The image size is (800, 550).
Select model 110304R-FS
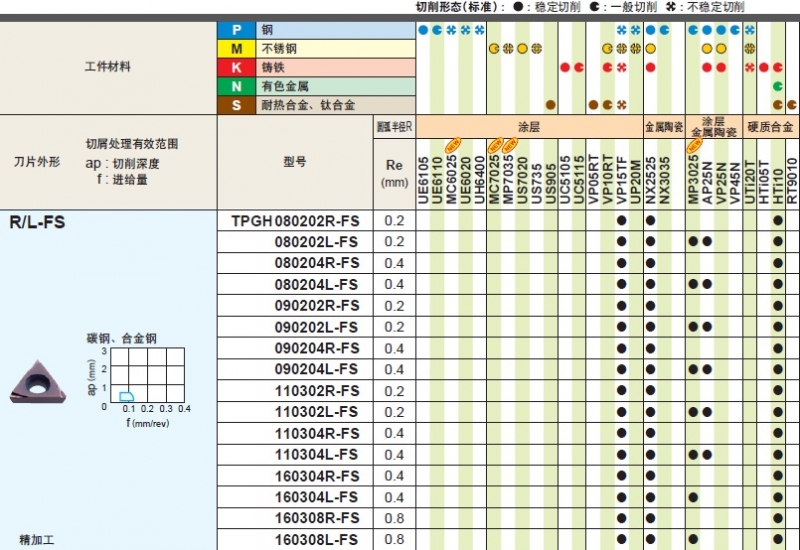[317, 433]
